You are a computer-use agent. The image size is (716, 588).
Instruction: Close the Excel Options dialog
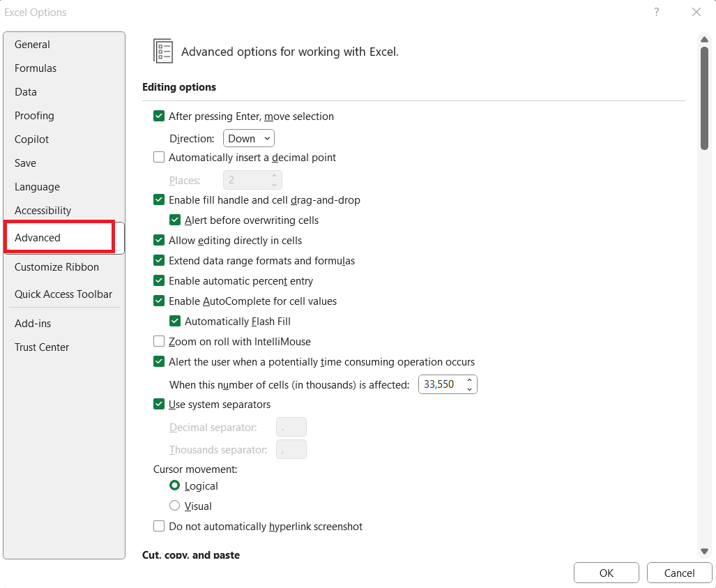[x=696, y=12]
